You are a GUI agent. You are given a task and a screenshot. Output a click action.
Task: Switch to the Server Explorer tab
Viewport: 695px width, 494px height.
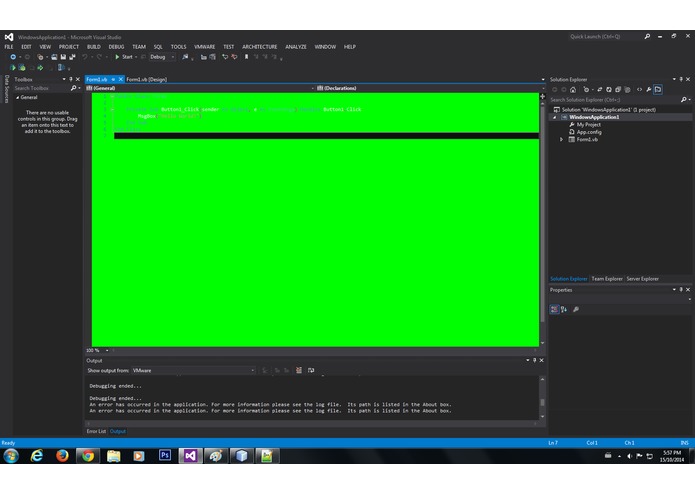coord(642,279)
